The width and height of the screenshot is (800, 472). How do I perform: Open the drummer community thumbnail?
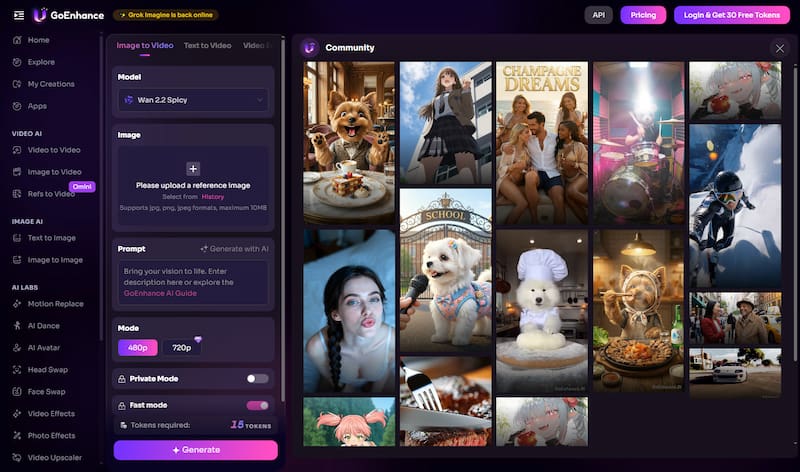click(638, 143)
